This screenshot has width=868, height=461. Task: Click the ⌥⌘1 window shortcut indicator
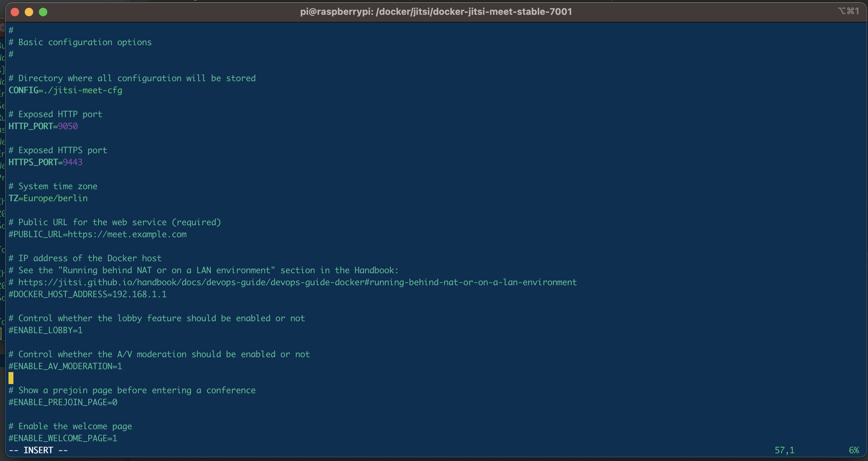(848, 11)
